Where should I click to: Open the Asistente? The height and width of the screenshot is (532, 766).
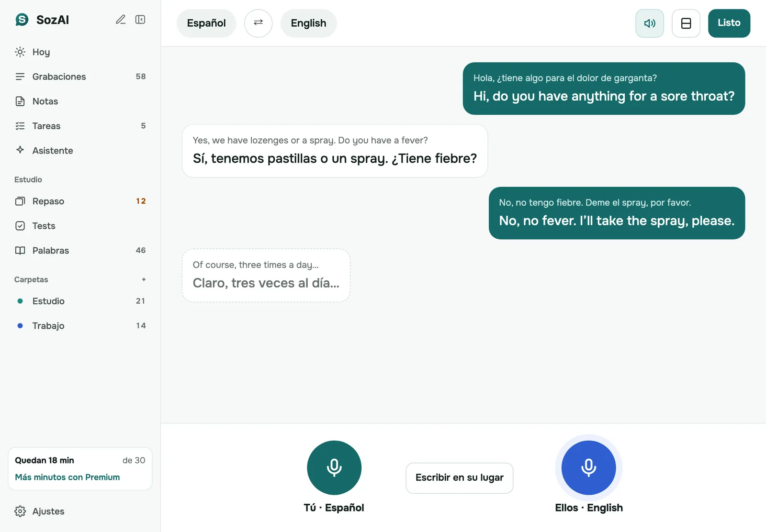[80, 150]
